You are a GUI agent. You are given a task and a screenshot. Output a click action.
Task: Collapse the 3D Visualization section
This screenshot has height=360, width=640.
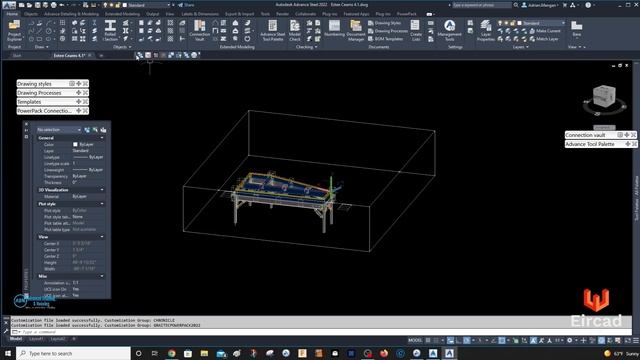click(x=102, y=190)
